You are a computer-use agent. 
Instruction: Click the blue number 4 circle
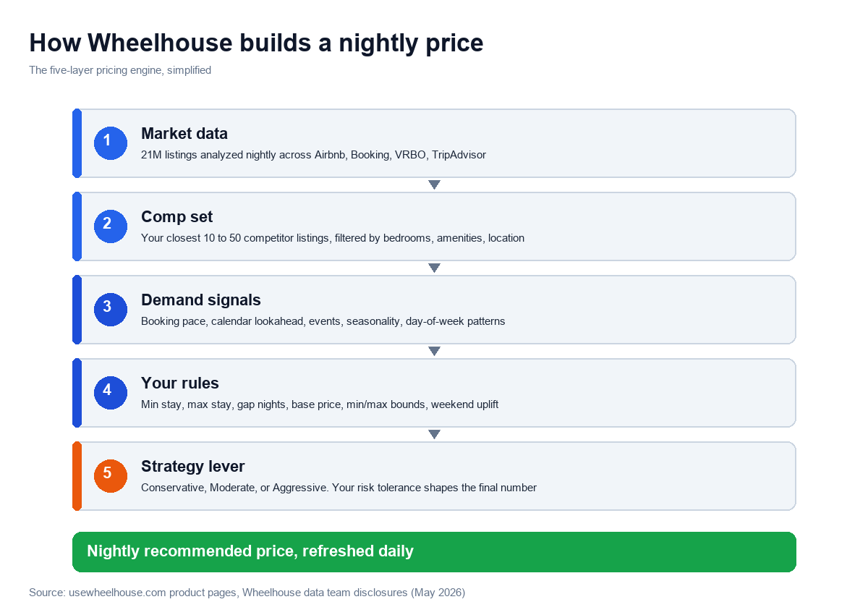(x=111, y=393)
